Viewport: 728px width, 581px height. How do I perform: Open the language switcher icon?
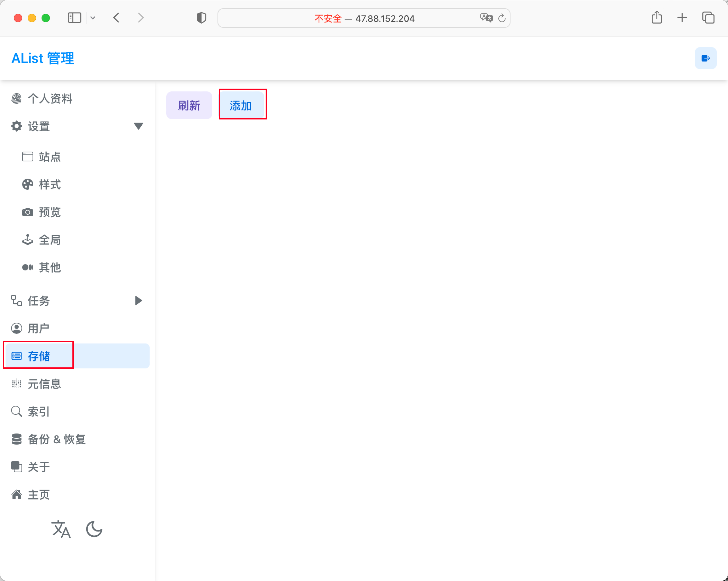tap(61, 529)
